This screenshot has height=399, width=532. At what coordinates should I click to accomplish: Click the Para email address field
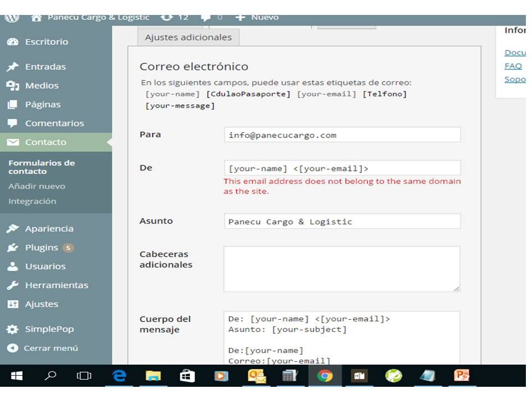click(342, 135)
